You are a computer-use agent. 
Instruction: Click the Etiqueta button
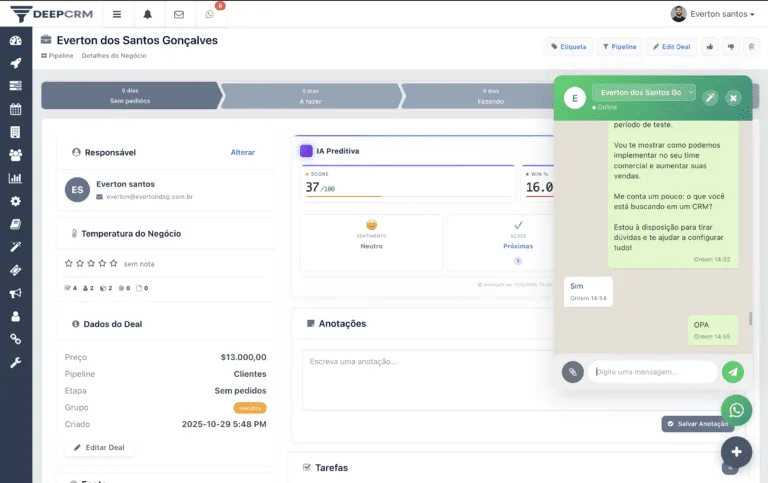(569, 47)
